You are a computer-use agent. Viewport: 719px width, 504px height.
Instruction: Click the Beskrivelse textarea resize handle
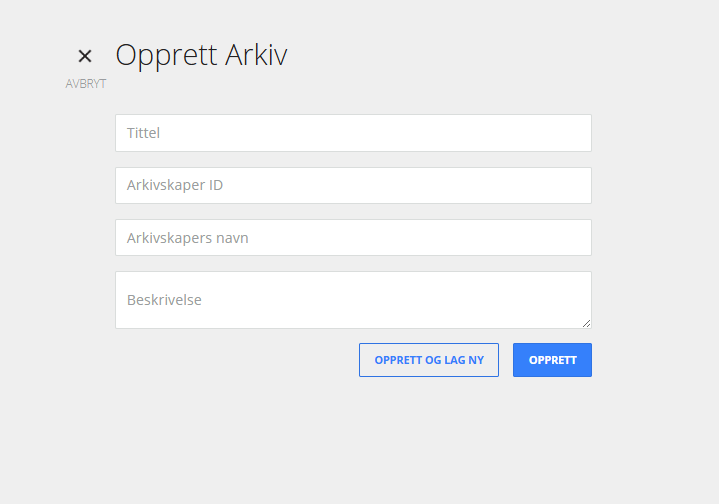[x=586, y=324]
